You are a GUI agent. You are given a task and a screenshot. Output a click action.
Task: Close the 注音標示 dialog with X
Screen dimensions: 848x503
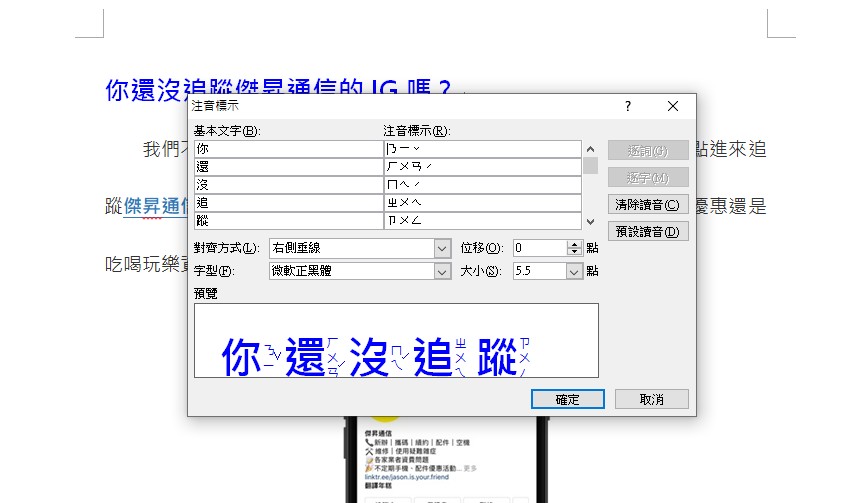tap(673, 106)
